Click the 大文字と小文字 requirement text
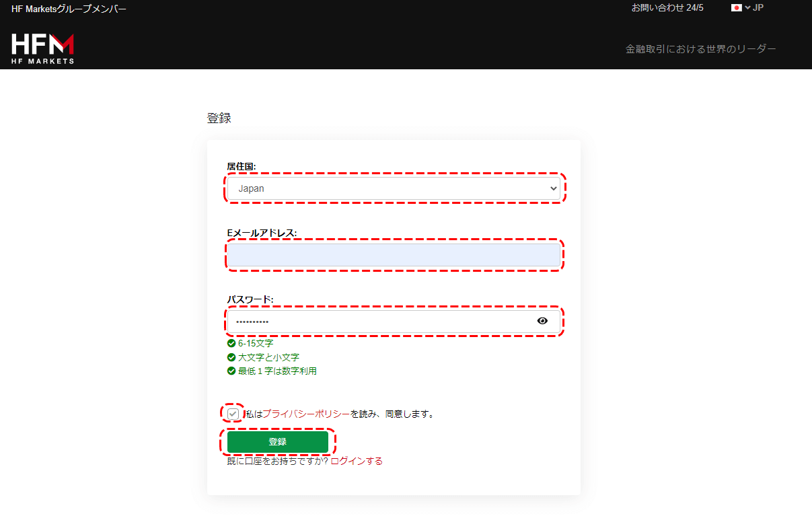Image resolution: width=812 pixels, height=516 pixels. click(x=268, y=357)
